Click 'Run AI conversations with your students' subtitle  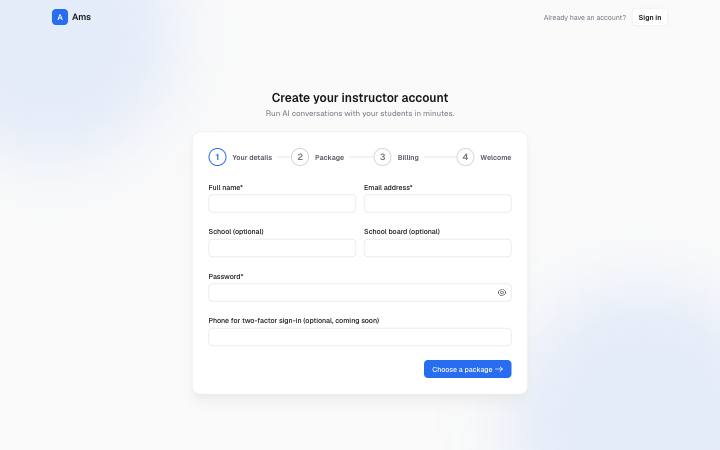pyautogui.click(x=360, y=113)
